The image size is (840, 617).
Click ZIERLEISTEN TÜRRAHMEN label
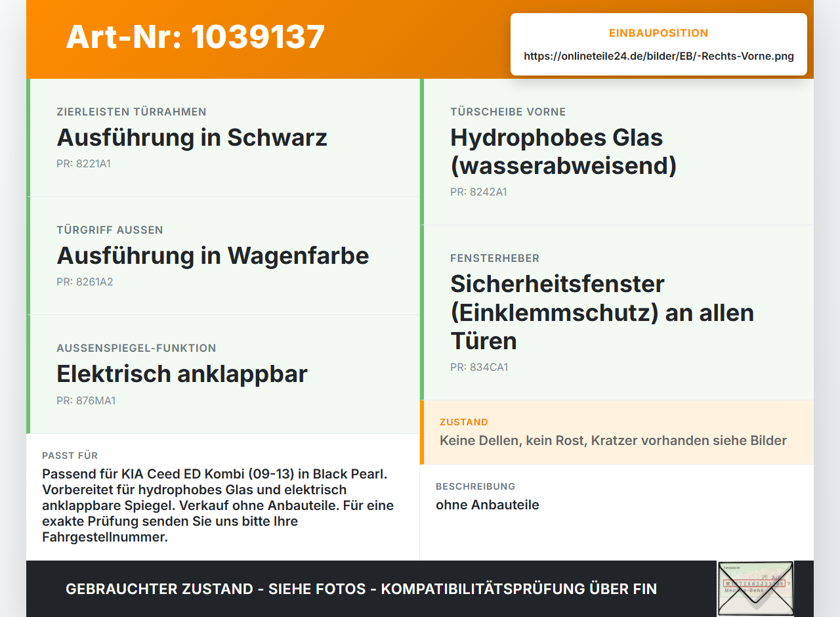131,112
